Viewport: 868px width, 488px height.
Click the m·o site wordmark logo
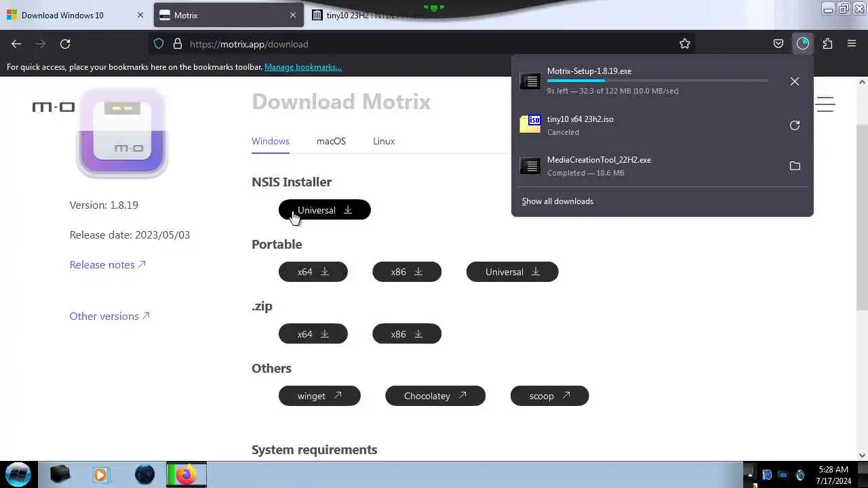(54, 107)
